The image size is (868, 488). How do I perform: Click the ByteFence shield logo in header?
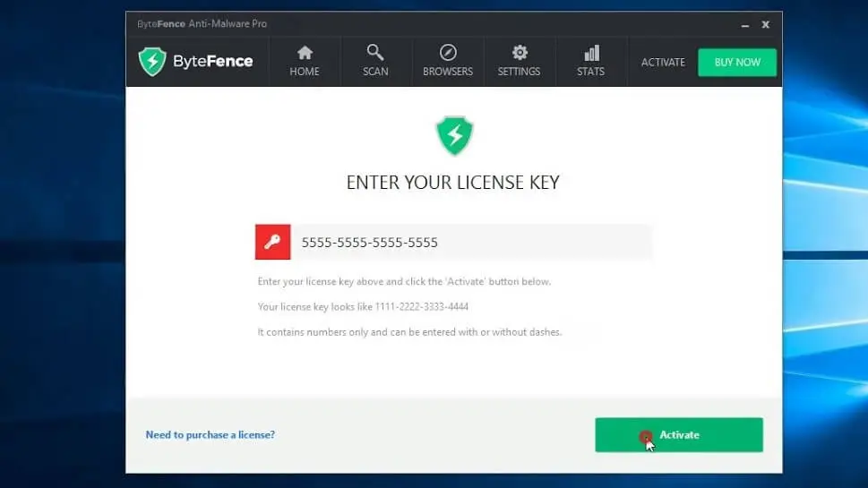click(152, 62)
